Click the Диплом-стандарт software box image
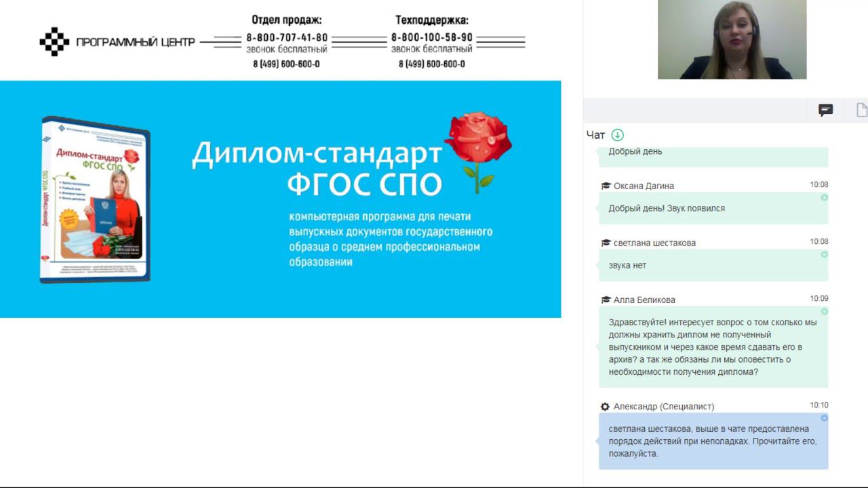 click(x=95, y=199)
